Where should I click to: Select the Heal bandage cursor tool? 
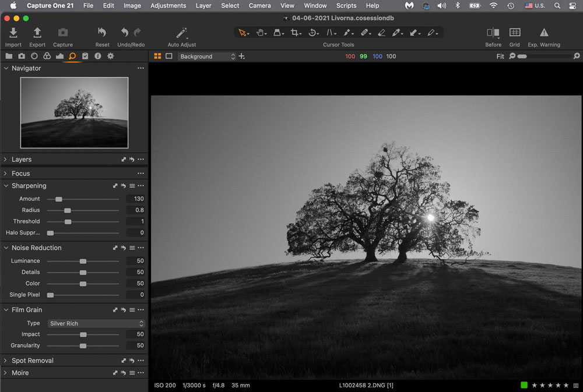click(365, 33)
